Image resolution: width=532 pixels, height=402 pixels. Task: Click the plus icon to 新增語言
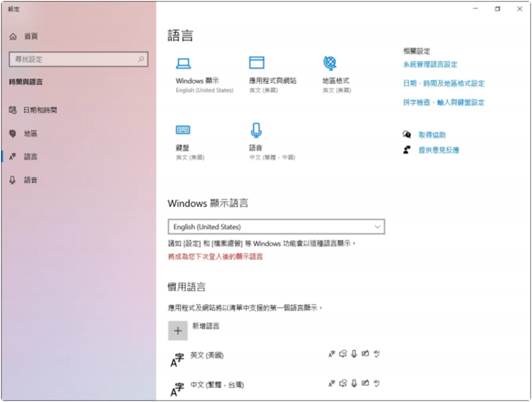pos(178,331)
